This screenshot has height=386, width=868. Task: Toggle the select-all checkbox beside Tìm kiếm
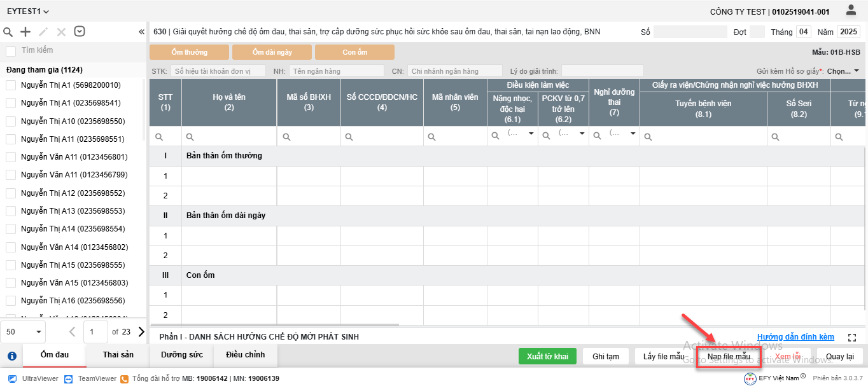point(11,51)
